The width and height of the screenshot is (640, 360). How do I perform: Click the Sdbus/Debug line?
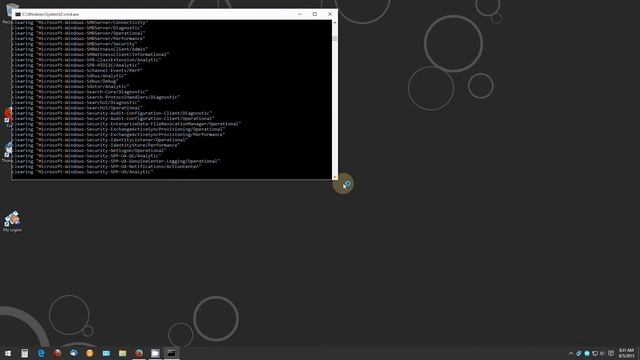[65, 81]
